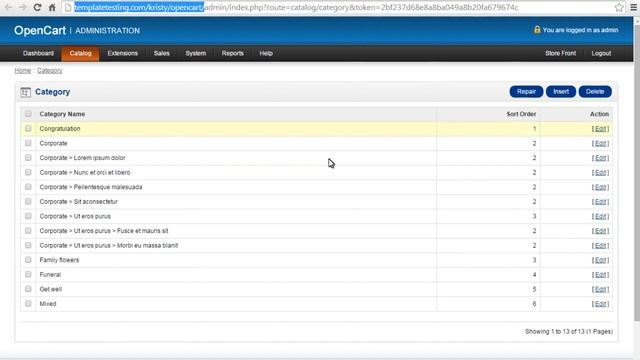Check the Mixed row checkbox

point(28,304)
